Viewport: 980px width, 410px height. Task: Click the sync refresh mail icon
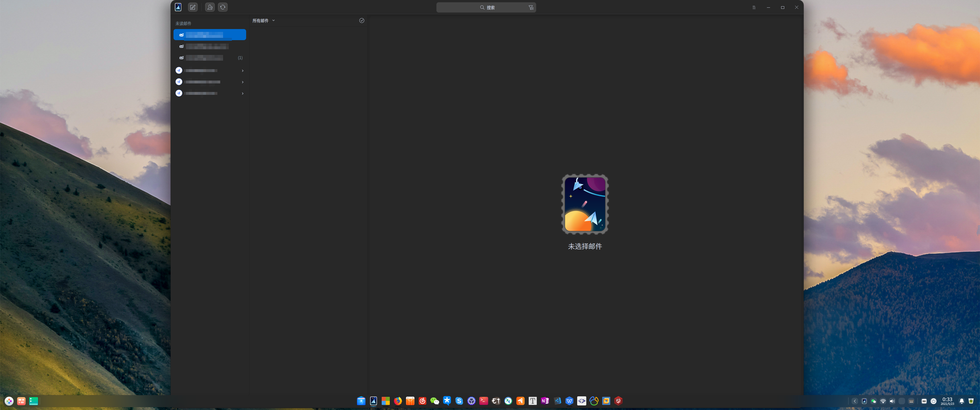pyautogui.click(x=222, y=7)
